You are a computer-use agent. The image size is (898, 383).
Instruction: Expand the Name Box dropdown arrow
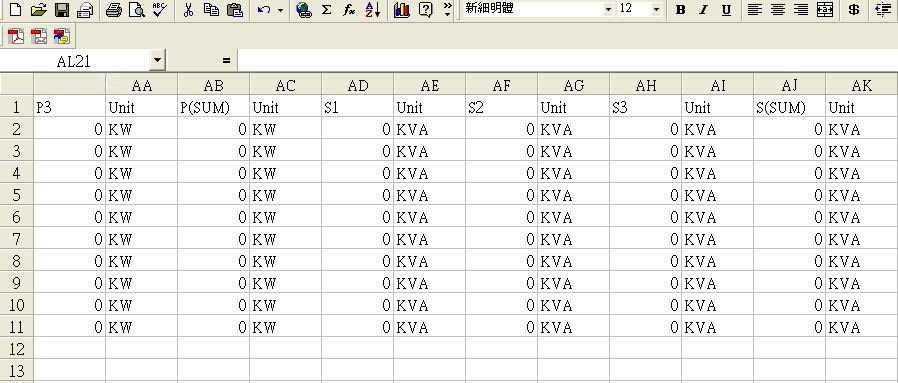coord(157,60)
